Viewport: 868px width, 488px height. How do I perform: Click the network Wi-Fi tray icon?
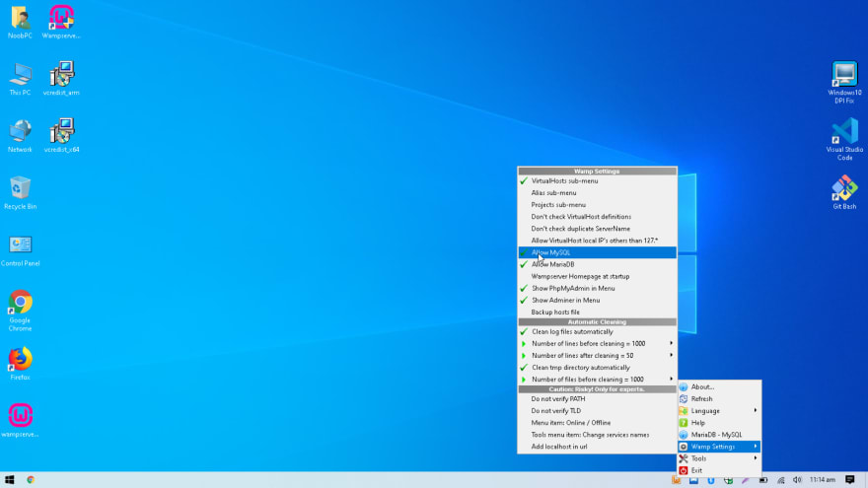click(780, 480)
